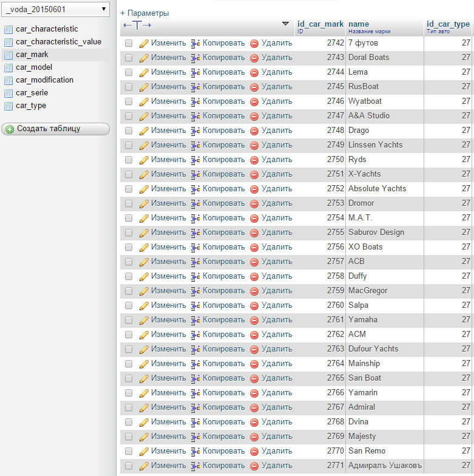474x476 pixels.
Task: Click pencil edit icon in X-Yachts row
Action: pyautogui.click(x=144, y=175)
